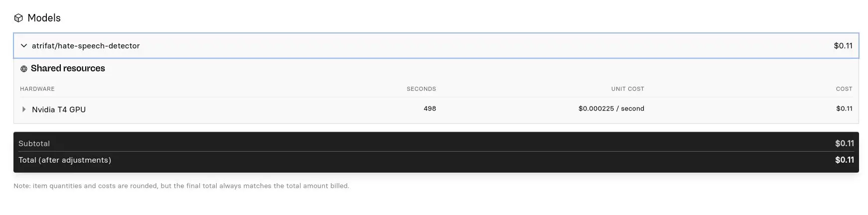Click the Shared resources heading text
Viewport: 868px width, 215px height.
(x=68, y=69)
